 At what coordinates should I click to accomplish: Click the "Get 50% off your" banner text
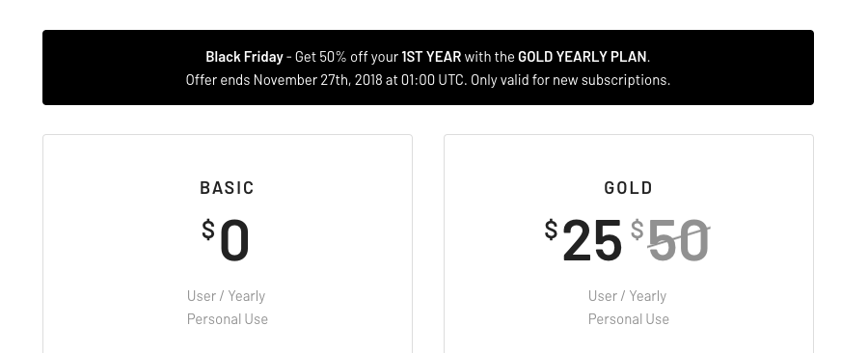346,57
